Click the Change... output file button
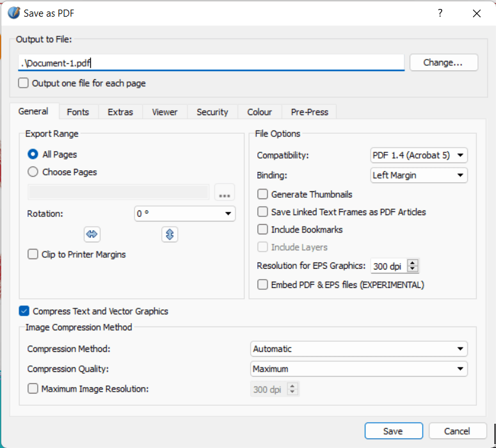 [x=444, y=63]
